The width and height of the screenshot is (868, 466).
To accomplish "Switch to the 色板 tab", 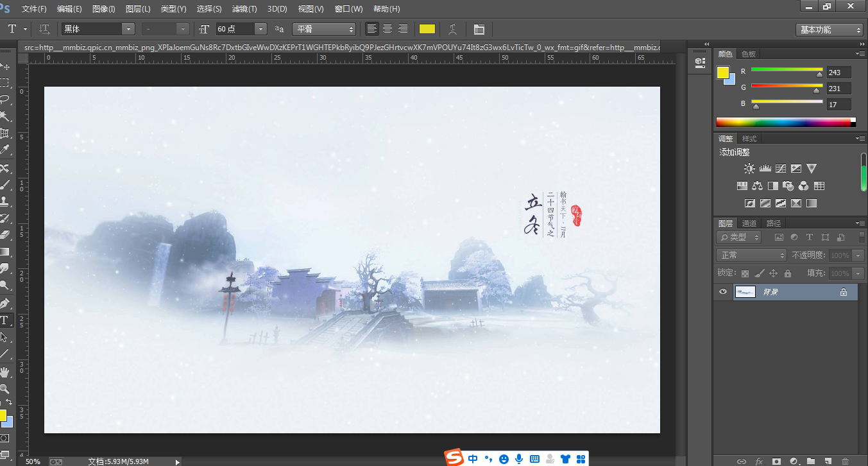I will coord(749,54).
